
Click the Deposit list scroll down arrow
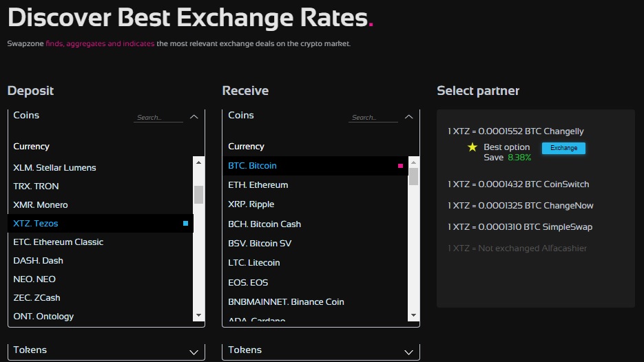198,315
